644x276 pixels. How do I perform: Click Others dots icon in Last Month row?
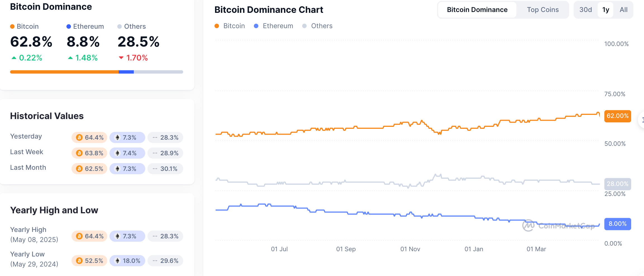[155, 169]
